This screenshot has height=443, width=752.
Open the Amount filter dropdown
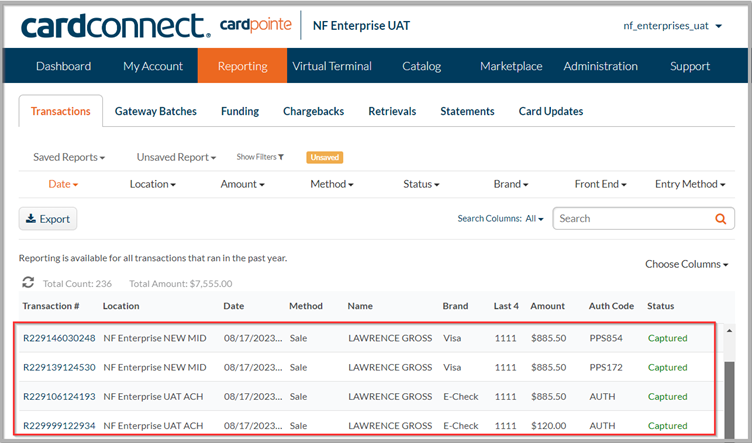(242, 184)
